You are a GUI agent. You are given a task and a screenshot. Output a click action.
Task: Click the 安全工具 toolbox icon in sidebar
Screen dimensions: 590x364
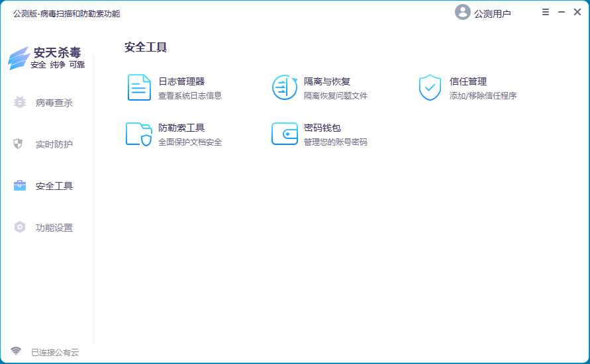pyautogui.click(x=20, y=185)
